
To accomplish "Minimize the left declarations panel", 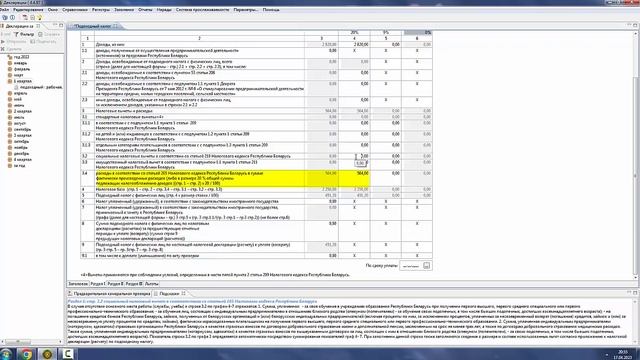I will tap(55, 25).
